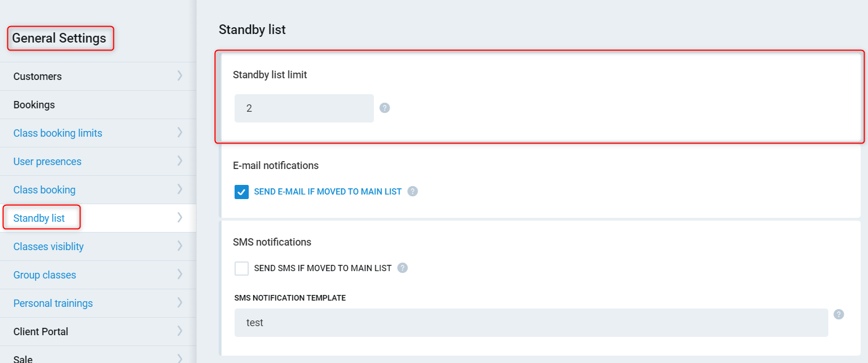Expand the Customers section chevron
The width and height of the screenshot is (868, 363).
180,76
